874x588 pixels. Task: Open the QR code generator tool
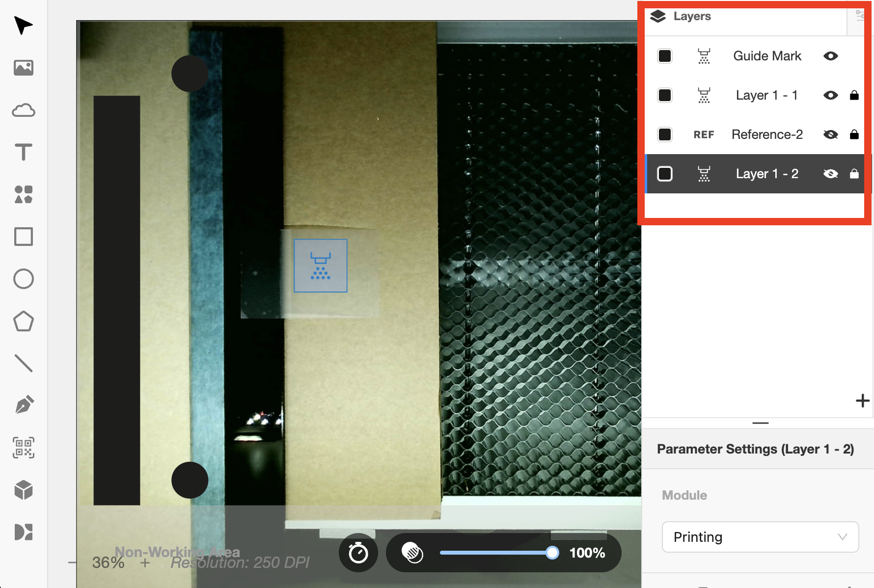coord(24,448)
